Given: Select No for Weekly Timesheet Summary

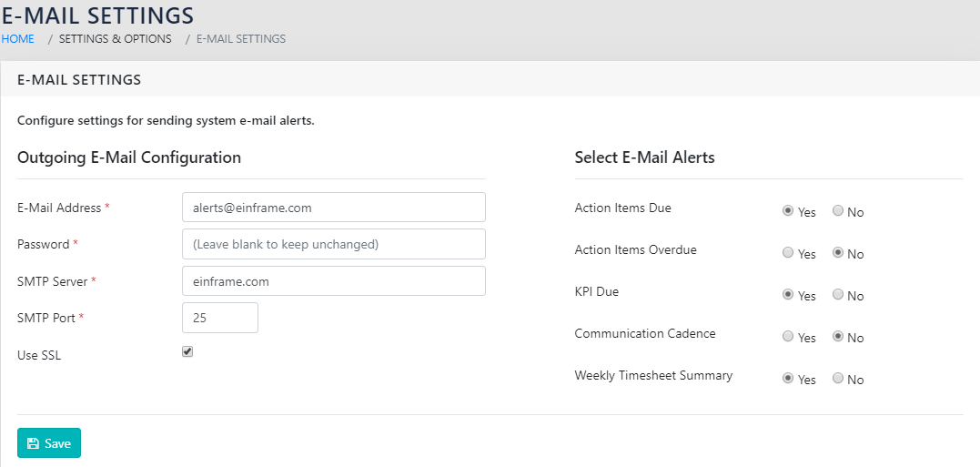Looking at the screenshot, I should tap(838, 379).
